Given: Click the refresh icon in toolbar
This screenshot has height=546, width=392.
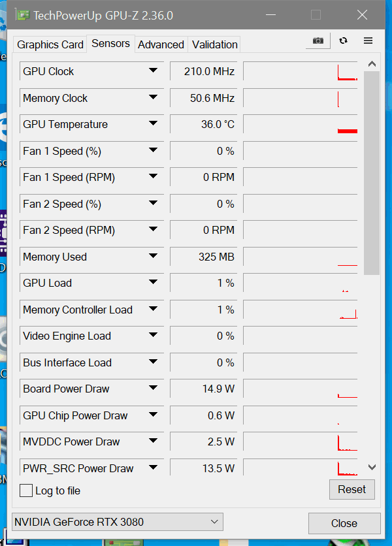Looking at the screenshot, I should [344, 40].
